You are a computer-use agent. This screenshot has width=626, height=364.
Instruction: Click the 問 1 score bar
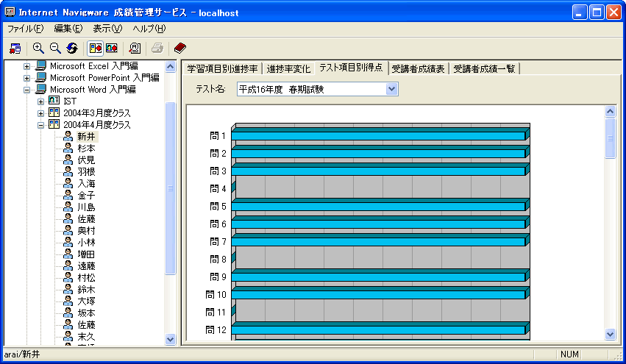380,134
